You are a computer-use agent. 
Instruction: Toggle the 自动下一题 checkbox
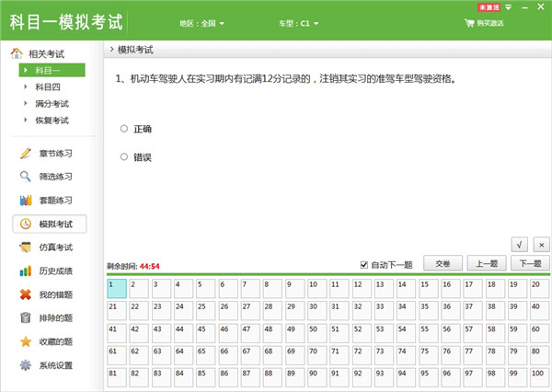point(364,265)
